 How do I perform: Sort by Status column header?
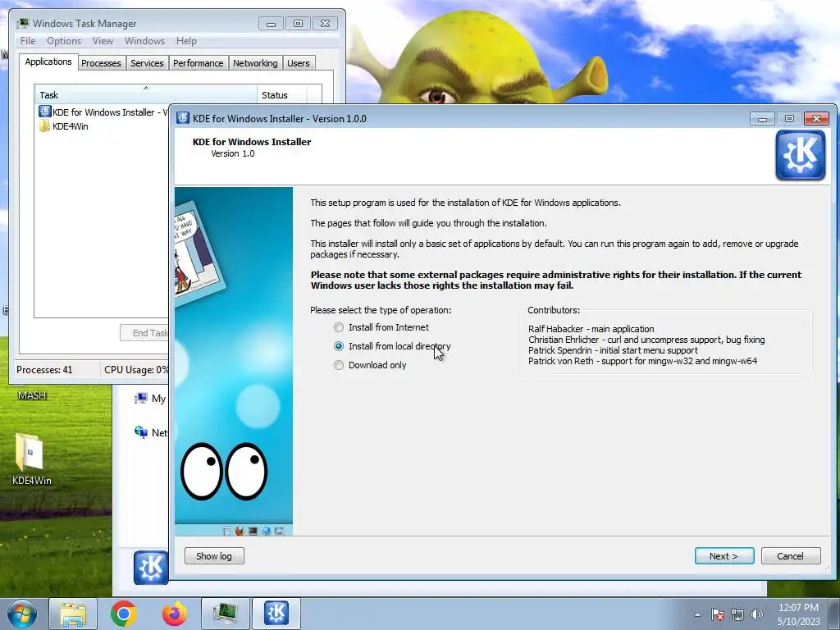tap(282, 95)
